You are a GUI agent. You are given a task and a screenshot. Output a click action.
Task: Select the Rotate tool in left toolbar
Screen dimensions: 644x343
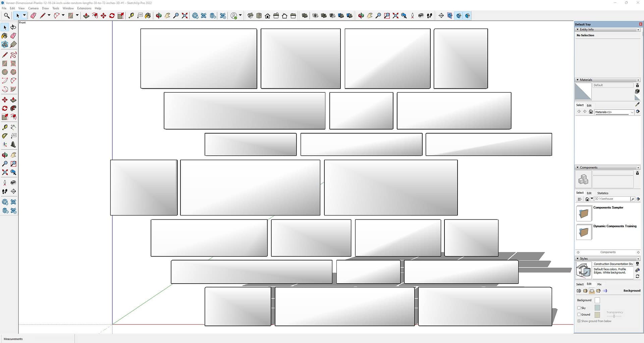point(5,108)
